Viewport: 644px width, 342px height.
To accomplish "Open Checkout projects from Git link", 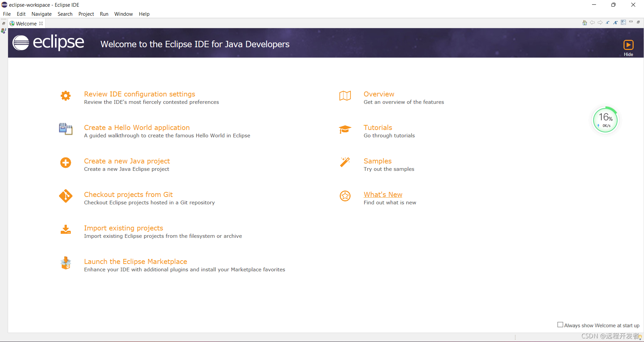I will point(128,195).
